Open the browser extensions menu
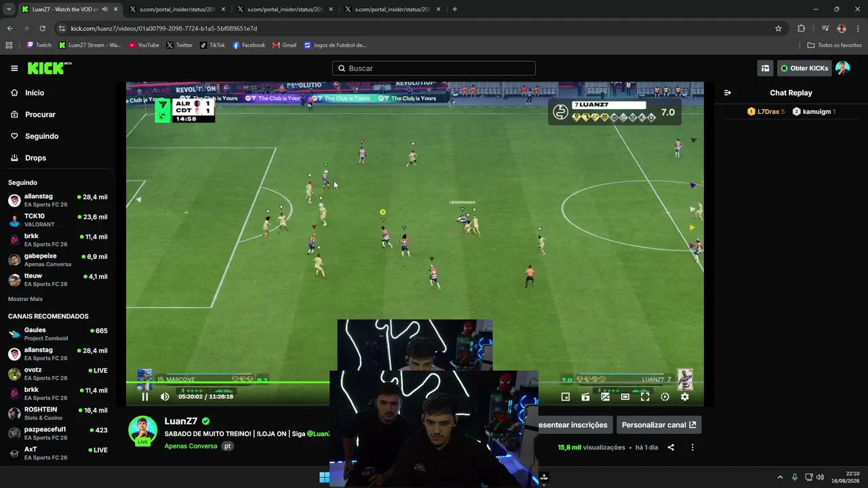 point(802,28)
